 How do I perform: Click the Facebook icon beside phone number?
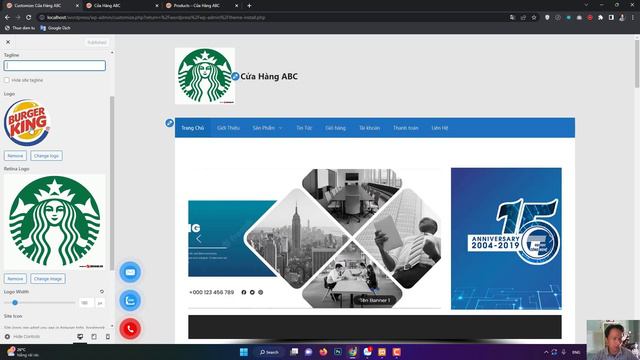pyautogui.click(x=244, y=292)
